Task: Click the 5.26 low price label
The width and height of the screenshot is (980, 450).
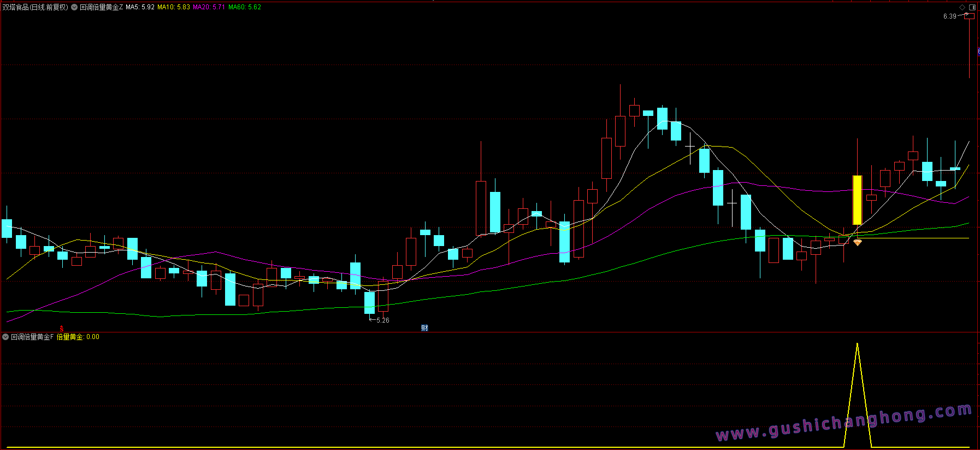Action: point(382,320)
